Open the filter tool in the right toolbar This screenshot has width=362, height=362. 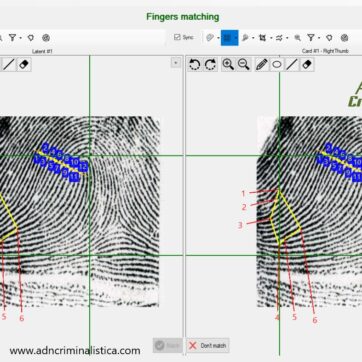311,38
